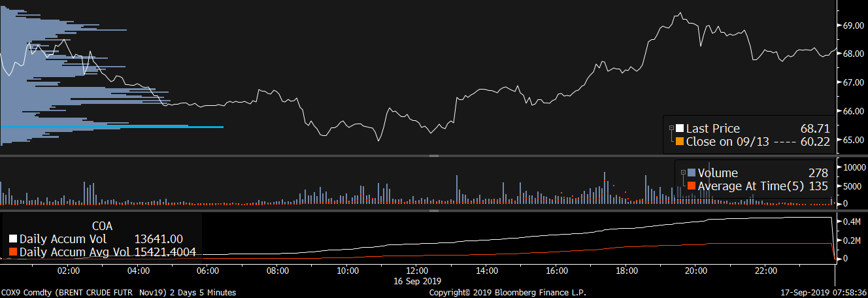This screenshot has height=298, width=868.
Task: Click the red Daily Accum Avg Vol swatch
Action: 13,252
